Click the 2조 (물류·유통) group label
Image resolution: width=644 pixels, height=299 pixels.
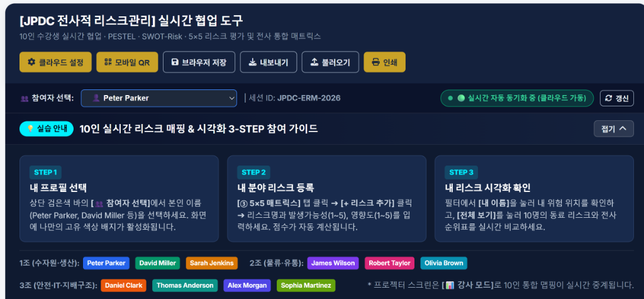point(277,263)
